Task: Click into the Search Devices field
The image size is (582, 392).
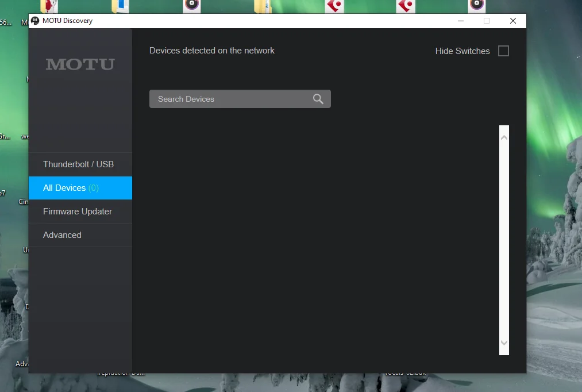Action: coord(240,99)
